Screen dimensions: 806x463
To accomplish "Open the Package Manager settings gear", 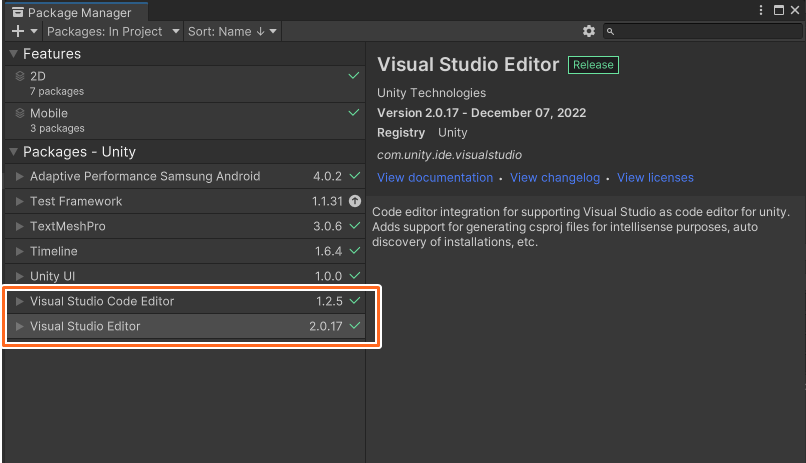I will pyautogui.click(x=588, y=32).
